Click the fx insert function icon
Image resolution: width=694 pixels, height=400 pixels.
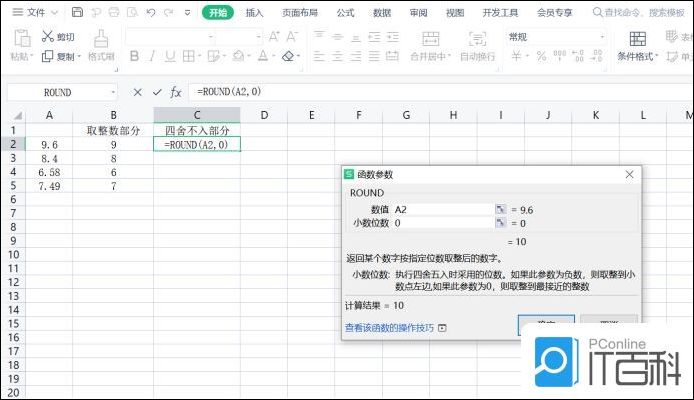pyautogui.click(x=176, y=92)
